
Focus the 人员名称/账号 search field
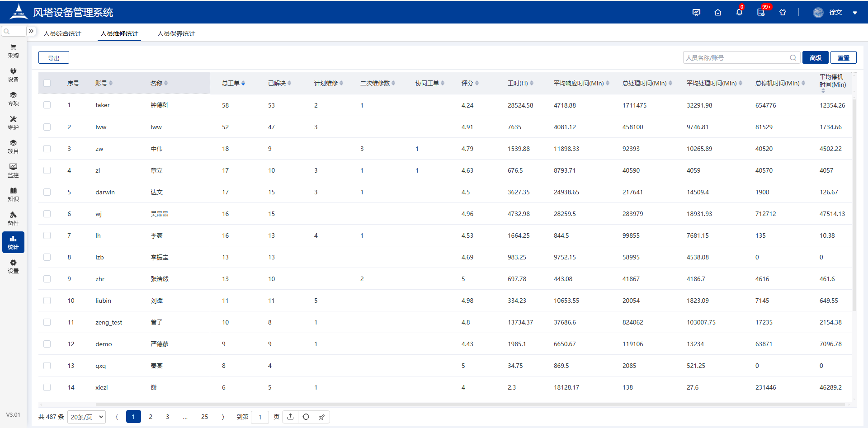[736, 58]
